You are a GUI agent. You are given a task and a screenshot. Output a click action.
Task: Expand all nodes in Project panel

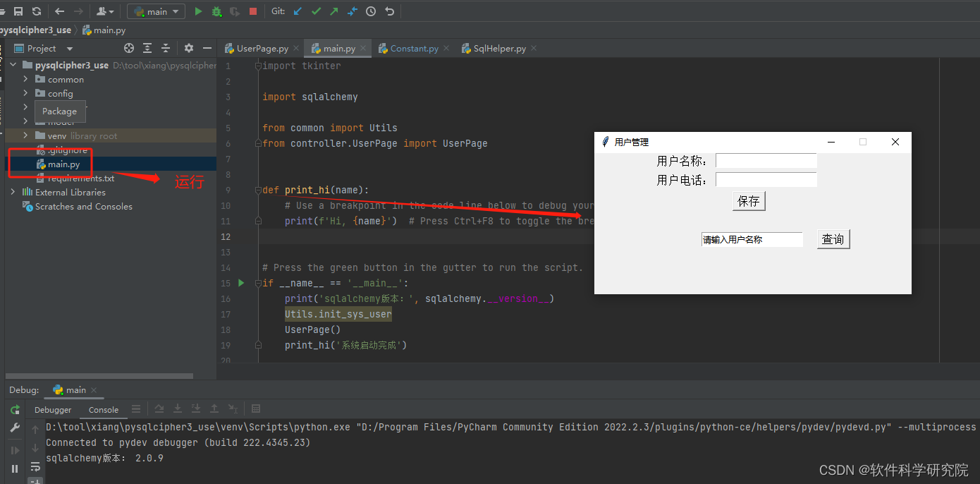click(x=147, y=48)
